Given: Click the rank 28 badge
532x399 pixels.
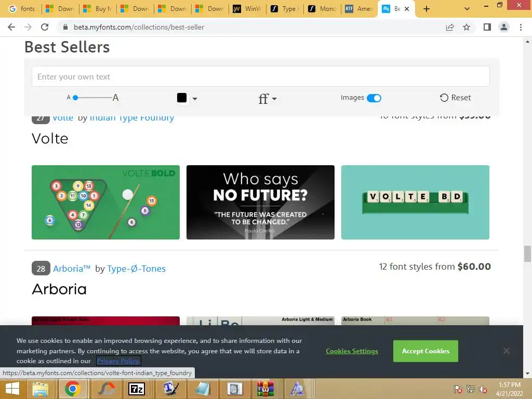Looking at the screenshot, I should [x=41, y=269].
